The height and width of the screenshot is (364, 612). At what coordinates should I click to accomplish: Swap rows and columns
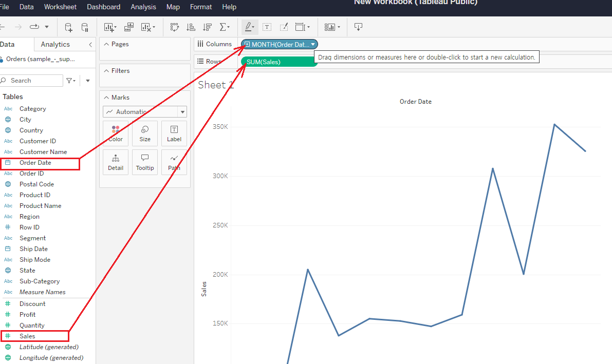[174, 27]
